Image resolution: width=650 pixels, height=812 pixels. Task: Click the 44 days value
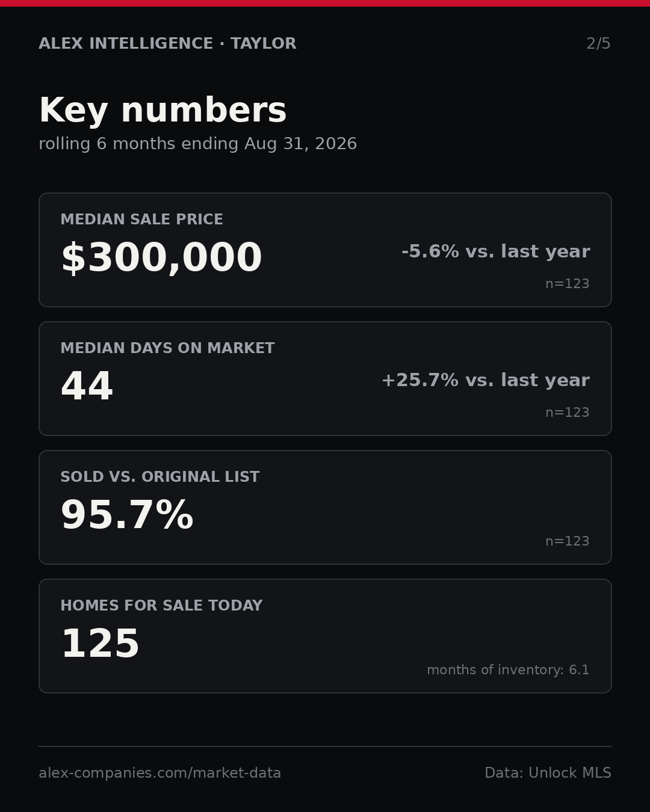tap(87, 386)
